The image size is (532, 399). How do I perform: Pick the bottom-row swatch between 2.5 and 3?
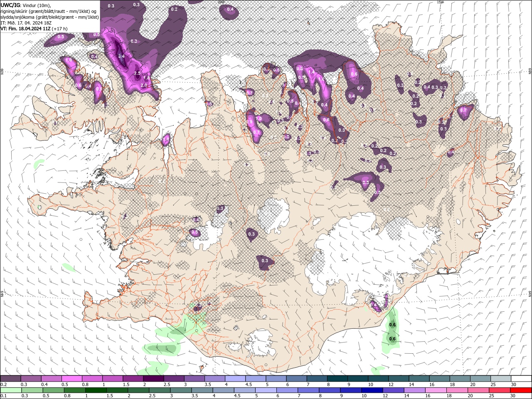click(x=160, y=390)
